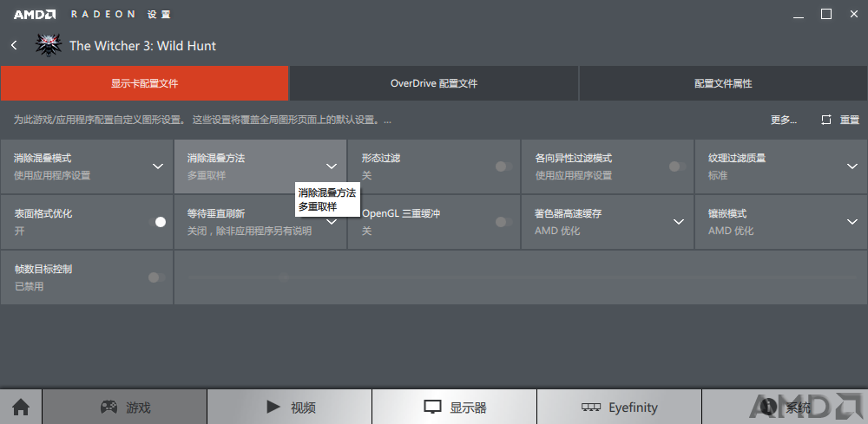The width and height of the screenshot is (868, 424).
Task: Toggle 各向异性过滤模式 switch
Action: [678, 166]
